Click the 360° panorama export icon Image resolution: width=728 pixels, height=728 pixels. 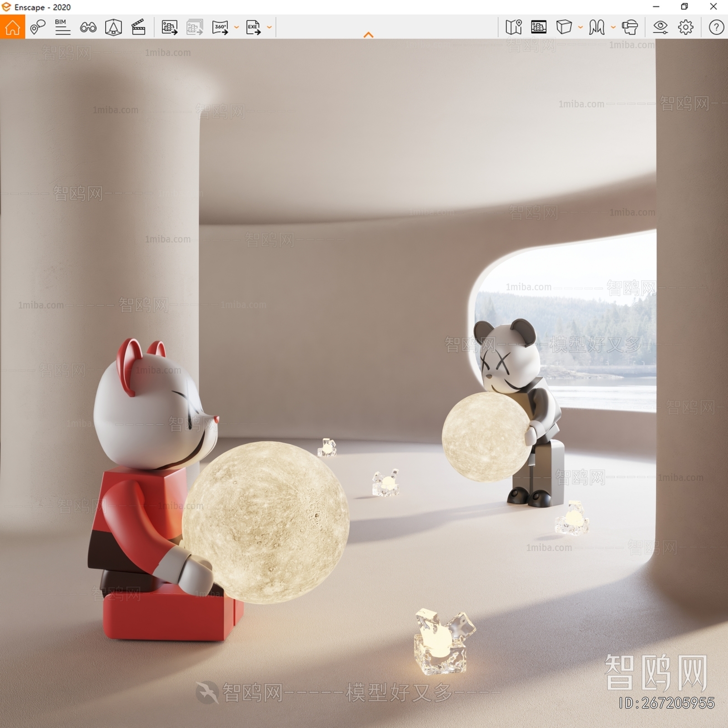click(x=220, y=27)
